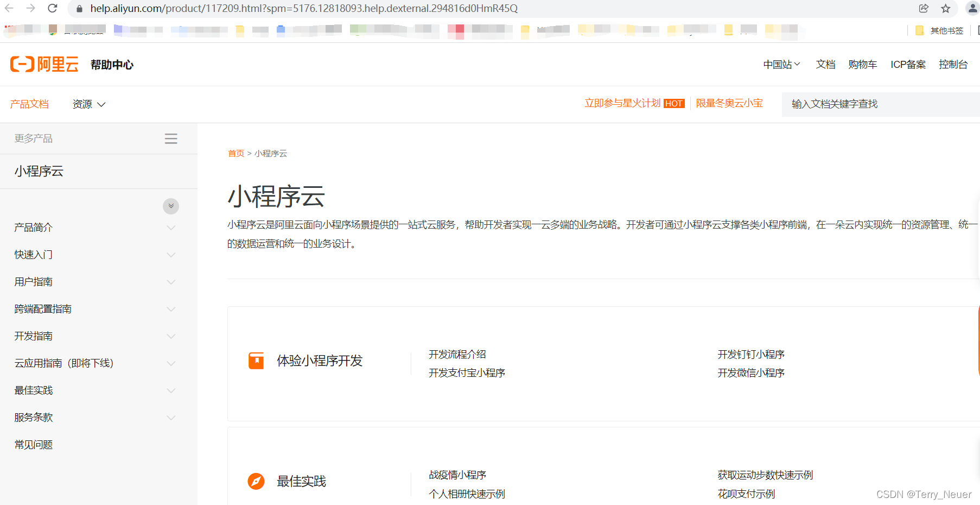Go to 首页 via the breadcrumb link
The width and height of the screenshot is (980, 505).
tap(236, 153)
